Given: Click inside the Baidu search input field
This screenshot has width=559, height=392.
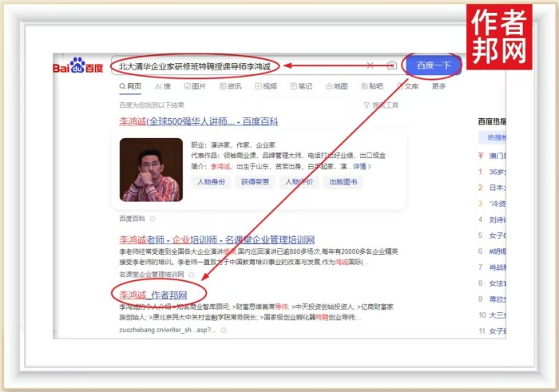Looking at the screenshot, I should pos(240,66).
